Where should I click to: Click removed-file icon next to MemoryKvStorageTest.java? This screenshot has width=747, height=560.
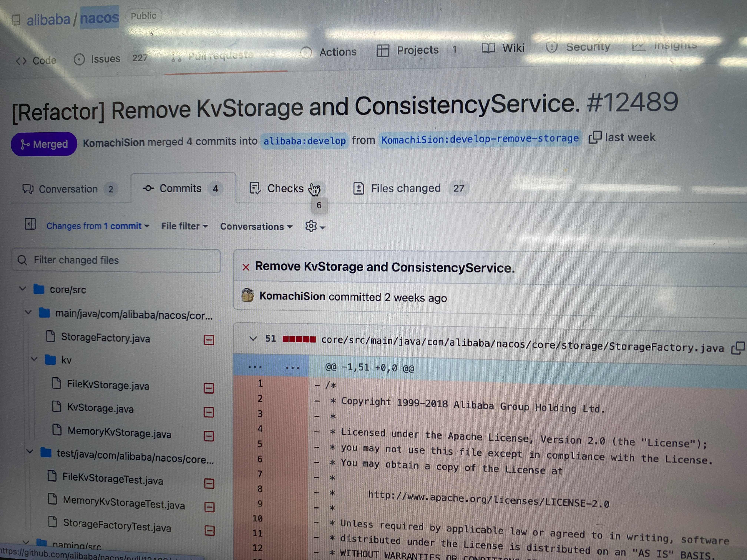[210, 507]
